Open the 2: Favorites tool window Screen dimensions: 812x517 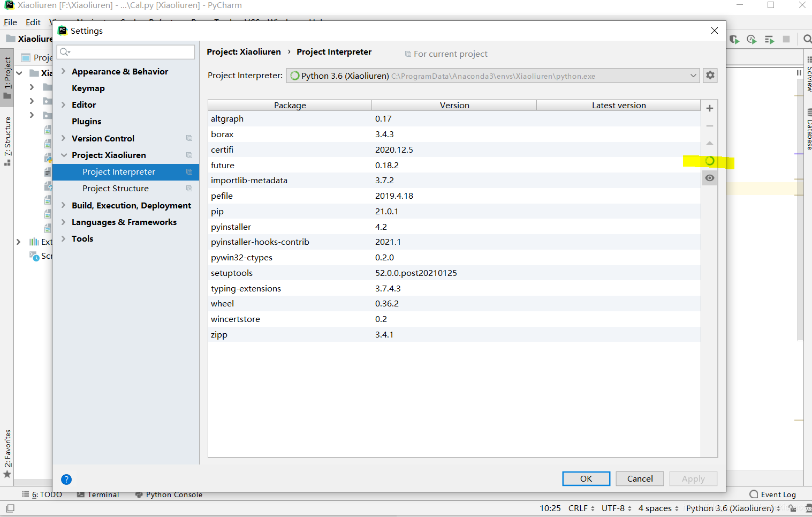pyautogui.click(x=7, y=453)
